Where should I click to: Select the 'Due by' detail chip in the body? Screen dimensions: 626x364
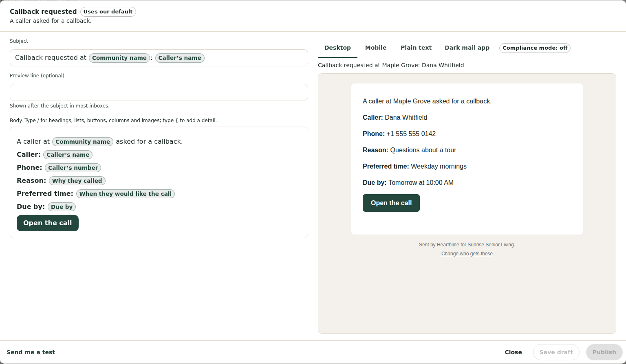click(x=62, y=207)
